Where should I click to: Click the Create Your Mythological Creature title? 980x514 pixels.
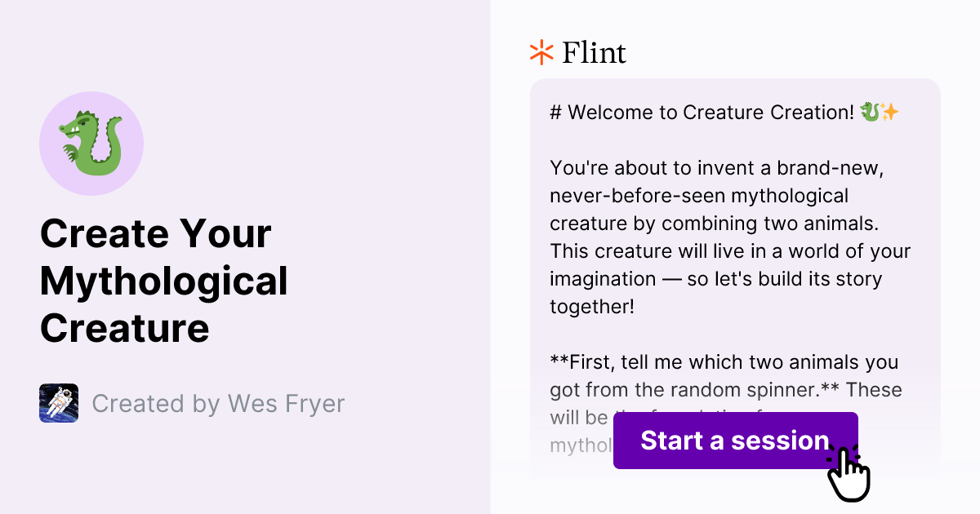click(x=163, y=281)
